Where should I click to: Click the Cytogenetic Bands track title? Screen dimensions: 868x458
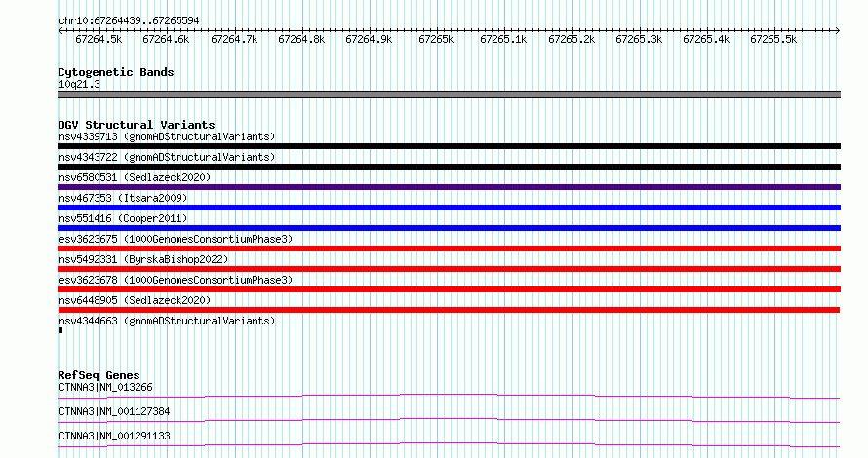pos(116,72)
